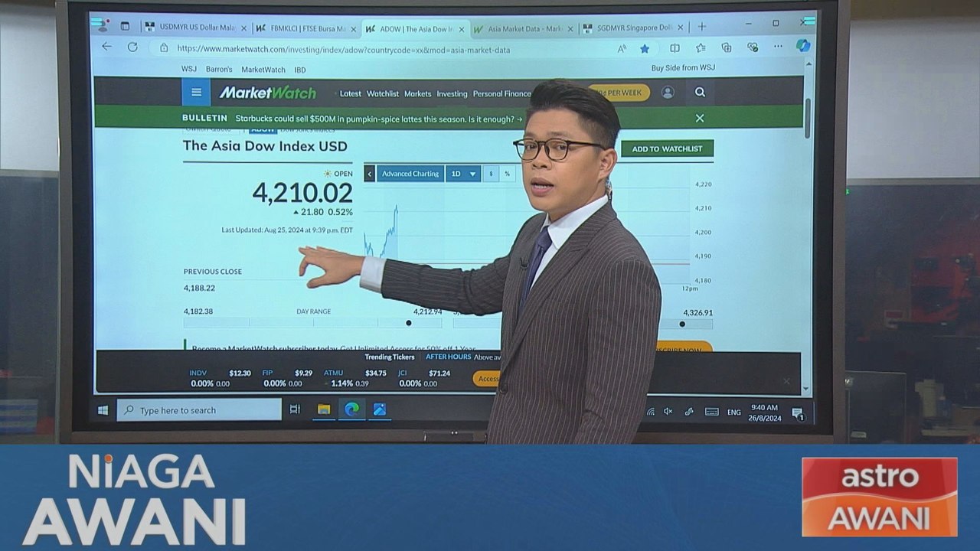Open the MarketWatch user profile icon
This screenshot has height=551, width=980.
click(x=668, y=93)
